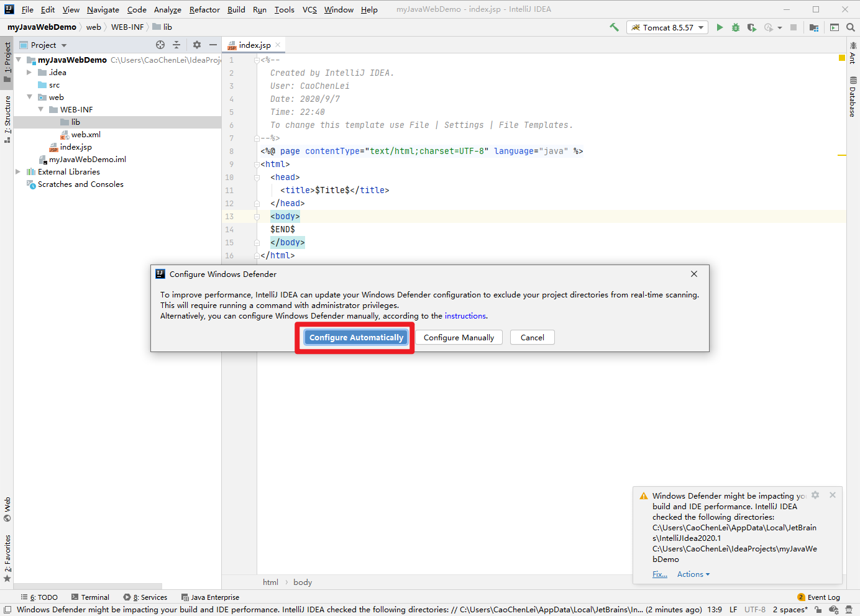Open the VCS menu
The height and width of the screenshot is (616, 860).
[309, 9]
